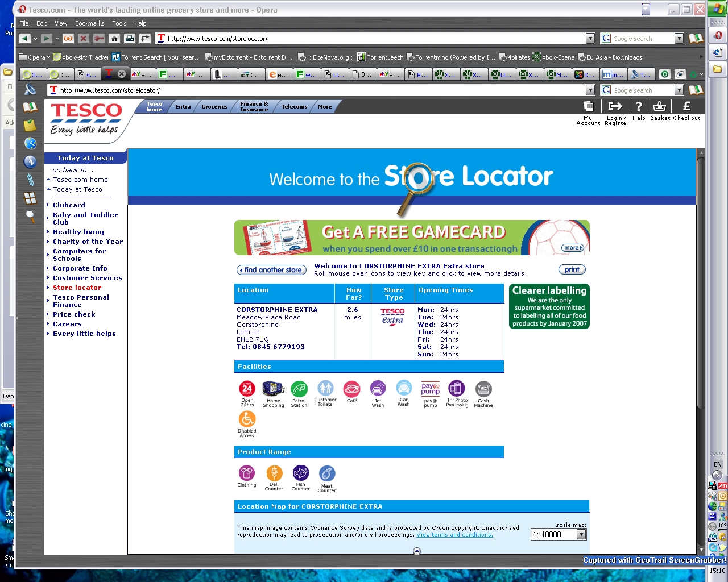Click the Checkout pound icon
This screenshot has height=582, width=728.
pos(686,106)
